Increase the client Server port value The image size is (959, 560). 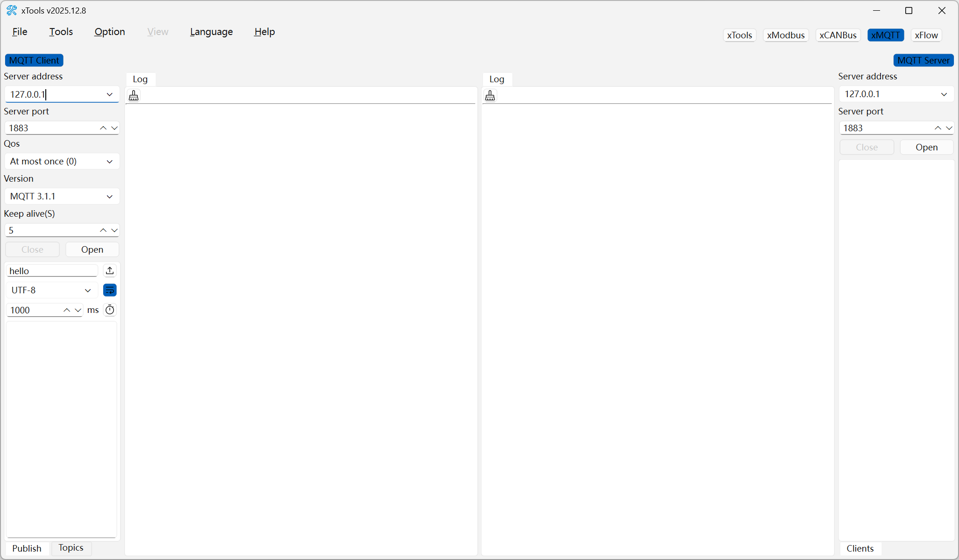[x=103, y=128]
